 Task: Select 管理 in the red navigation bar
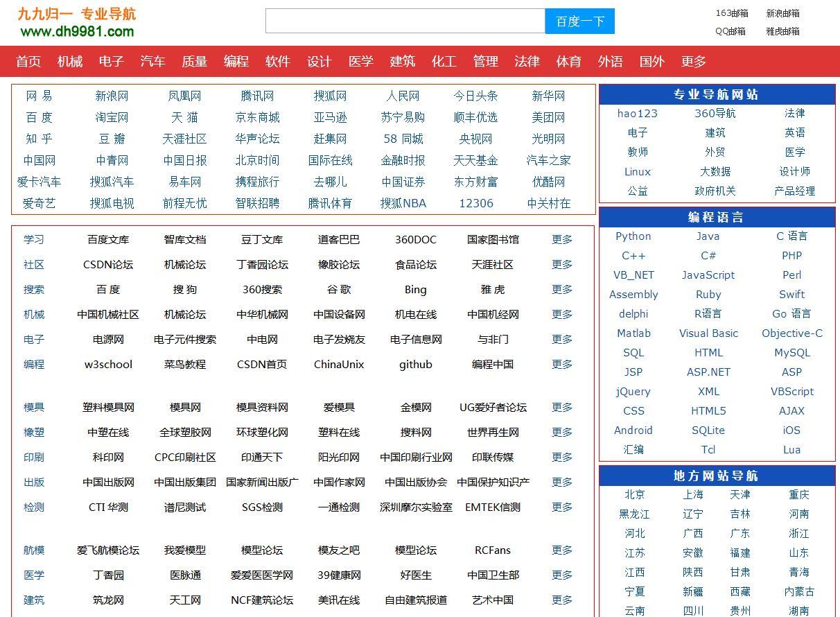coord(486,61)
